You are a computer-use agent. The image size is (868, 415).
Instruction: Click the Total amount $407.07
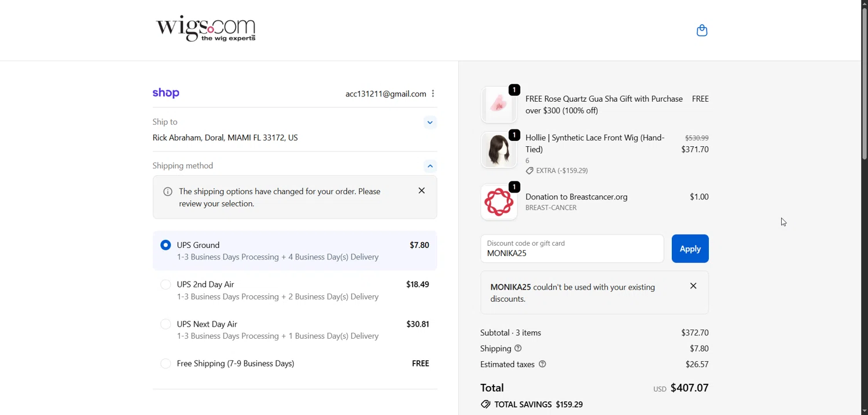coord(689,388)
